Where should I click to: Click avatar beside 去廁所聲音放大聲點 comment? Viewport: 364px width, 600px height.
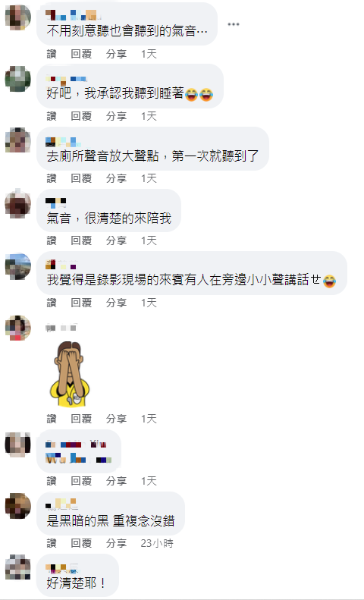point(18,141)
